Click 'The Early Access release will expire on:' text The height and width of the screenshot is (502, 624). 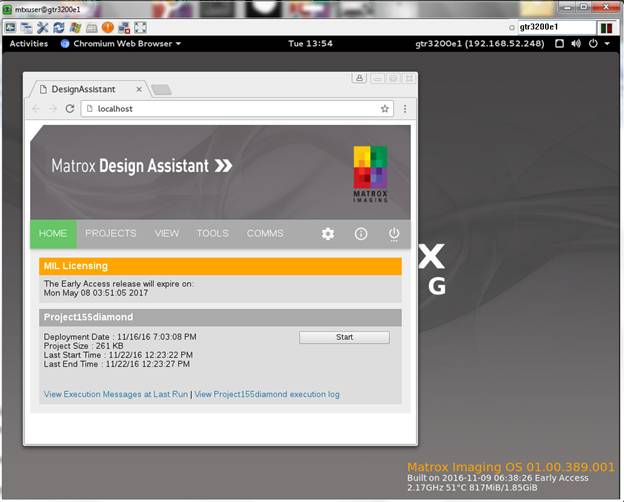pyautogui.click(x=119, y=284)
